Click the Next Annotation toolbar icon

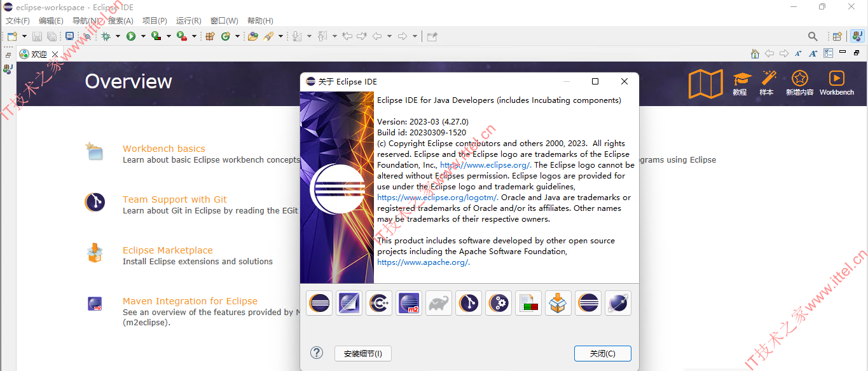(x=297, y=36)
